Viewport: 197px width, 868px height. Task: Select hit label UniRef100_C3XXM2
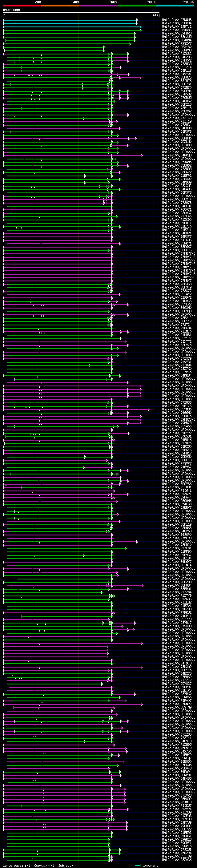(x=176, y=186)
